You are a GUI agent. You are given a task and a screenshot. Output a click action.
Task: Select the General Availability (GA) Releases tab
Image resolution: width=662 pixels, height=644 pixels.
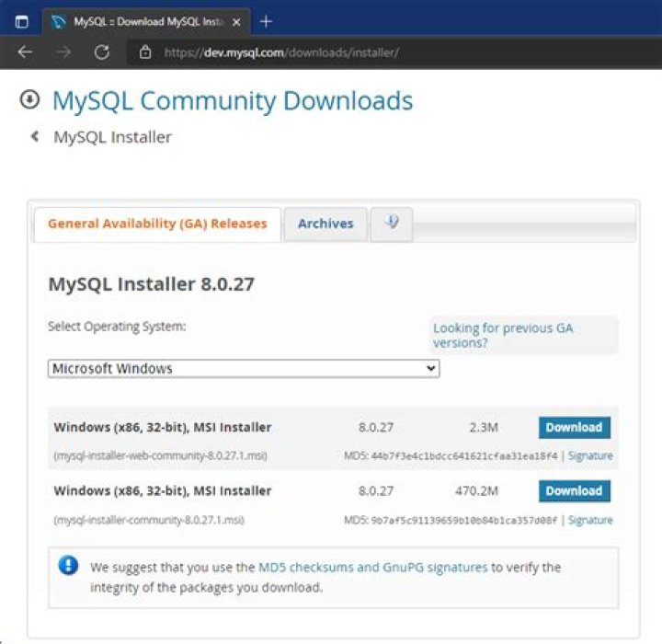click(x=157, y=224)
